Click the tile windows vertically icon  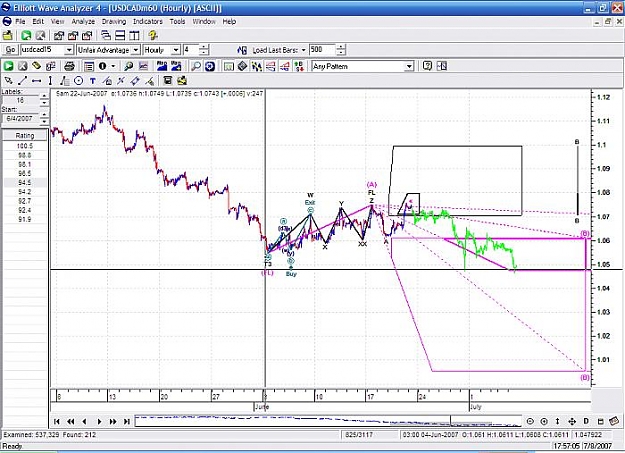coord(134,35)
